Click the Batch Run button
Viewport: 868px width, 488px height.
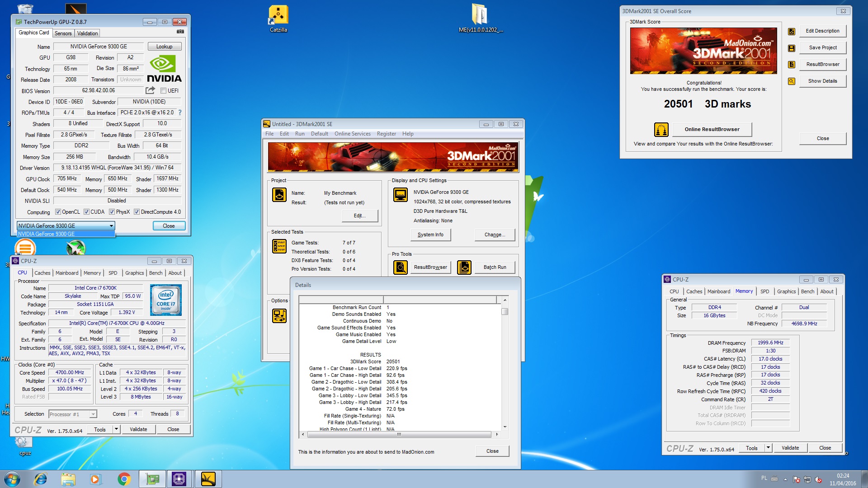[495, 267]
